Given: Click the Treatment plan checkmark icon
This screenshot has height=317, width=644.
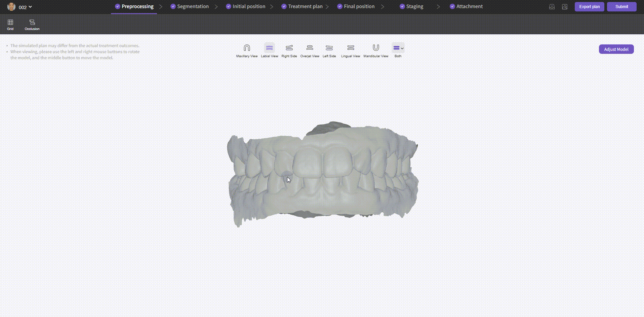Looking at the screenshot, I should click(284, 6).
